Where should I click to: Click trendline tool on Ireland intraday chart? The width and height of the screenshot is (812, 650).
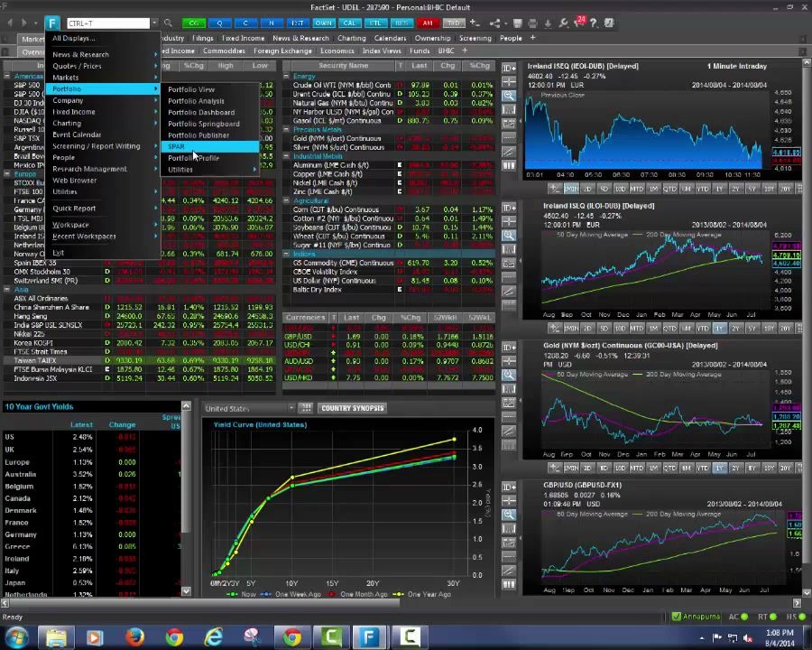(509, 152)
